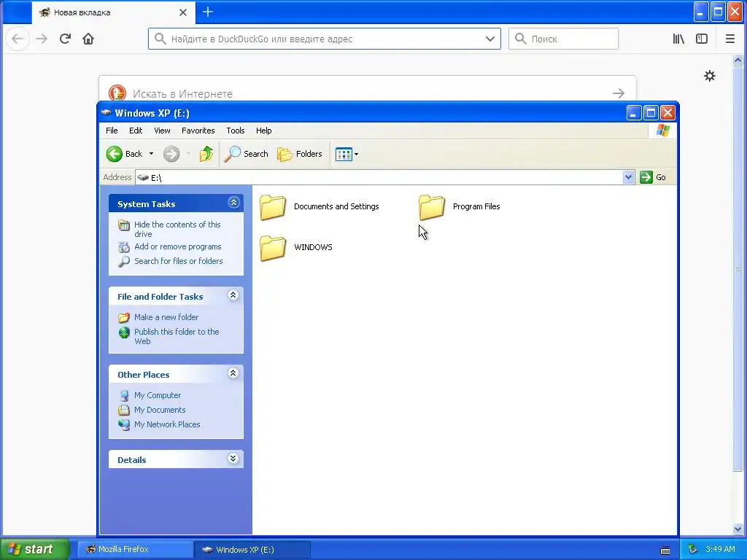This screenshot has height=560, width=747.
Task: Focus the Firefox address bar
Action: (x=324, y=39)
